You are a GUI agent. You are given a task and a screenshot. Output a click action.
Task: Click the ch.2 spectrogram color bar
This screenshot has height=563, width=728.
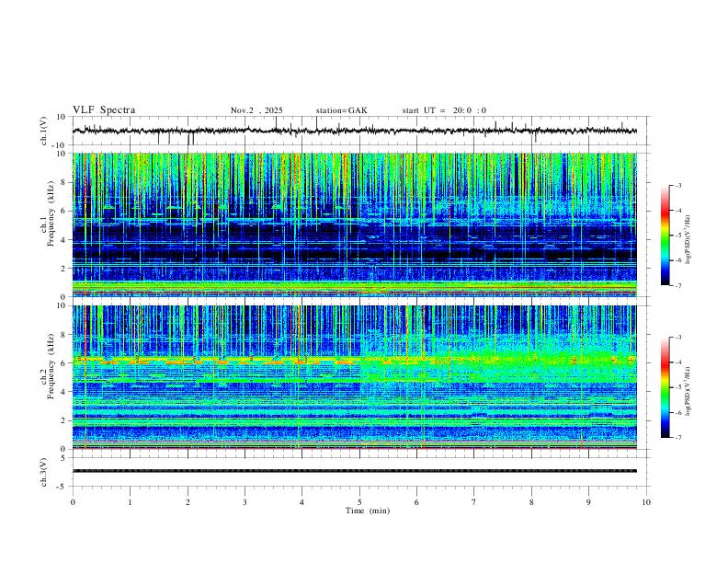[x=665, y=387]
